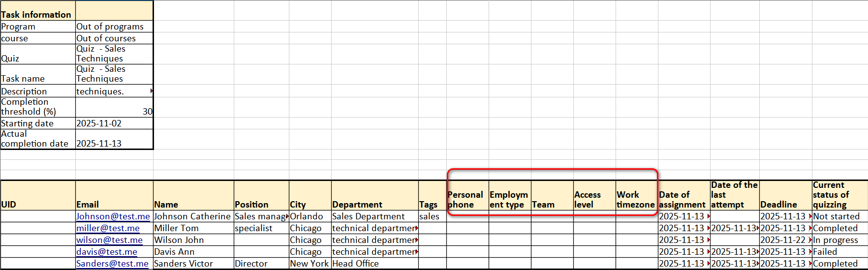Select the Johnson Catherine name cell

[x=193, y=216]
